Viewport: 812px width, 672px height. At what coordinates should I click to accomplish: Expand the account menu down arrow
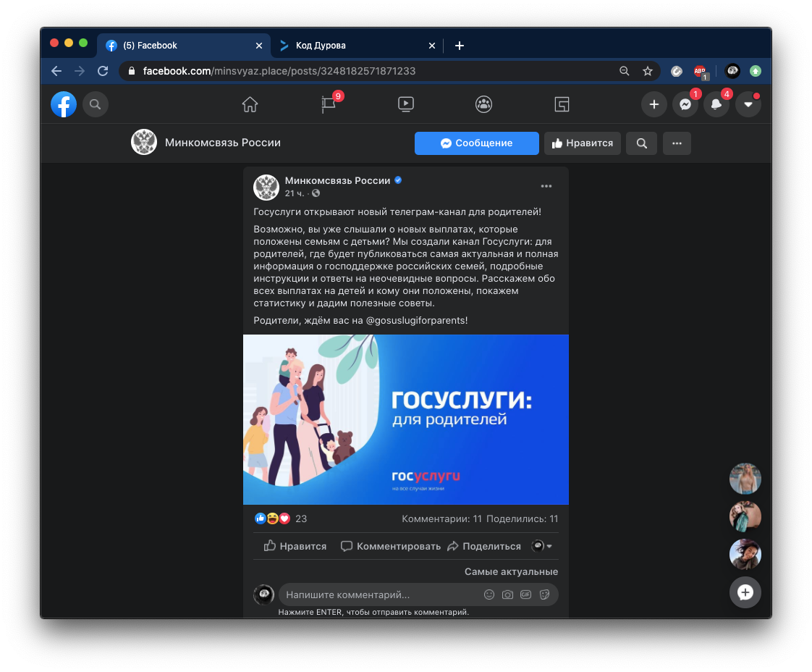click(748, 104)
